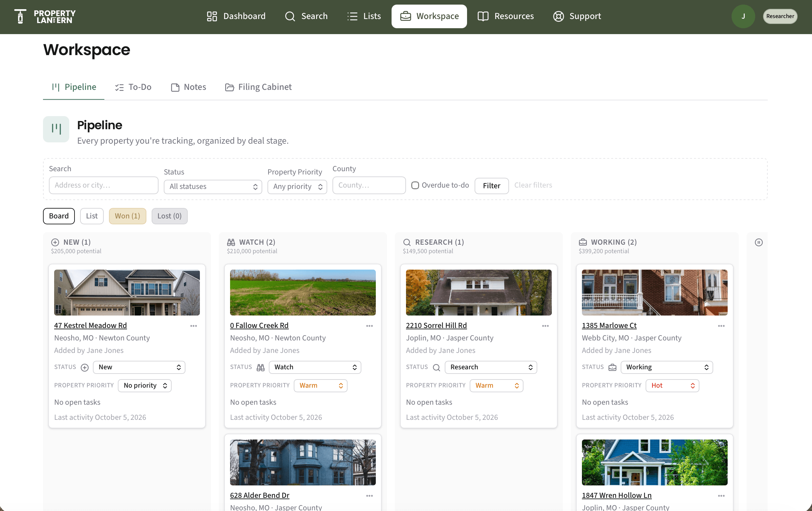The width and height of the screenshot is (812, 511).
Task: Open the Any priority dropdown
Action: (297, 186)
